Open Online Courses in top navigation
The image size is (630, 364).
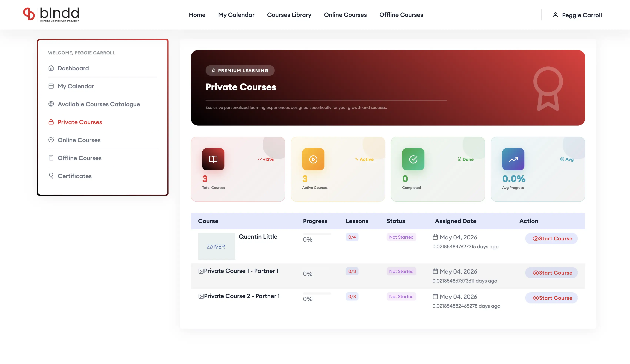(345, 15)
